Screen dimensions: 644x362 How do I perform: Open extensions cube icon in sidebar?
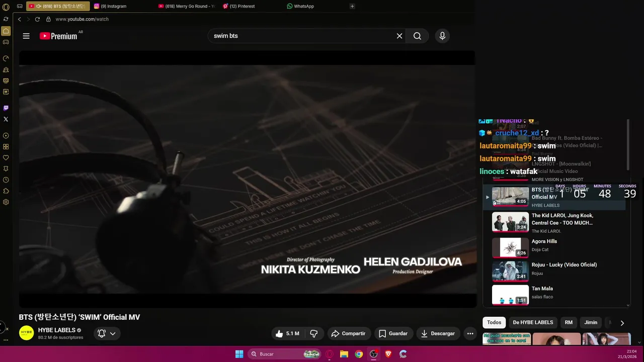pos(6,191)
